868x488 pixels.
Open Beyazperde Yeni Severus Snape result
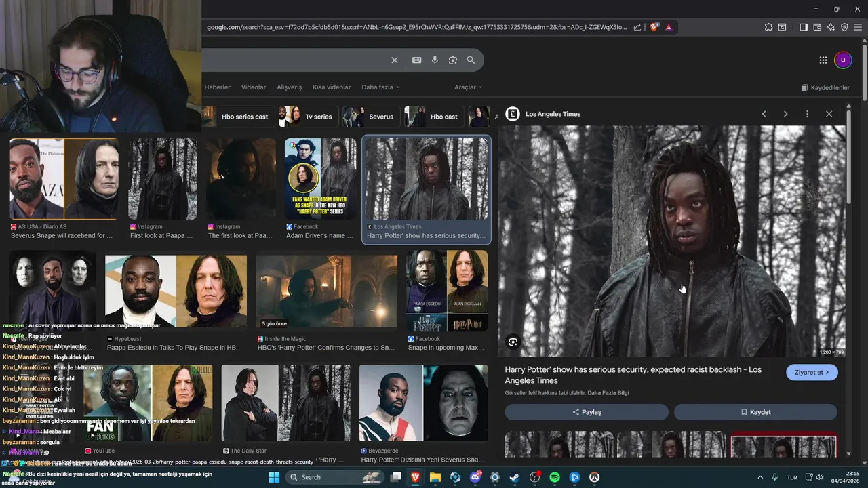[x=423, y=403]
